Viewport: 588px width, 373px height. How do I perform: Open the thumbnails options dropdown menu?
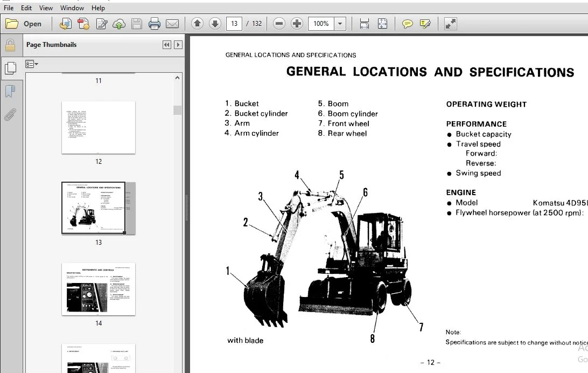31,64
